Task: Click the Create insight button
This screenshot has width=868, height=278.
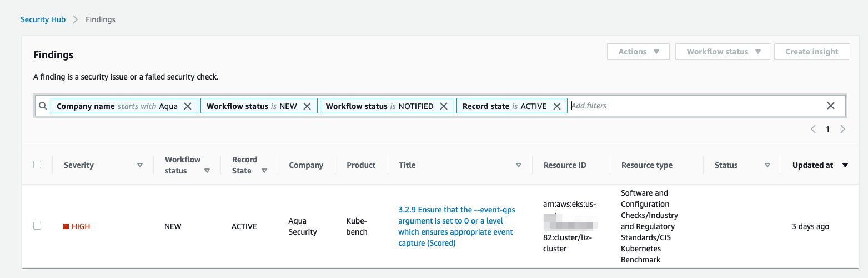Action: coord(812,52)
